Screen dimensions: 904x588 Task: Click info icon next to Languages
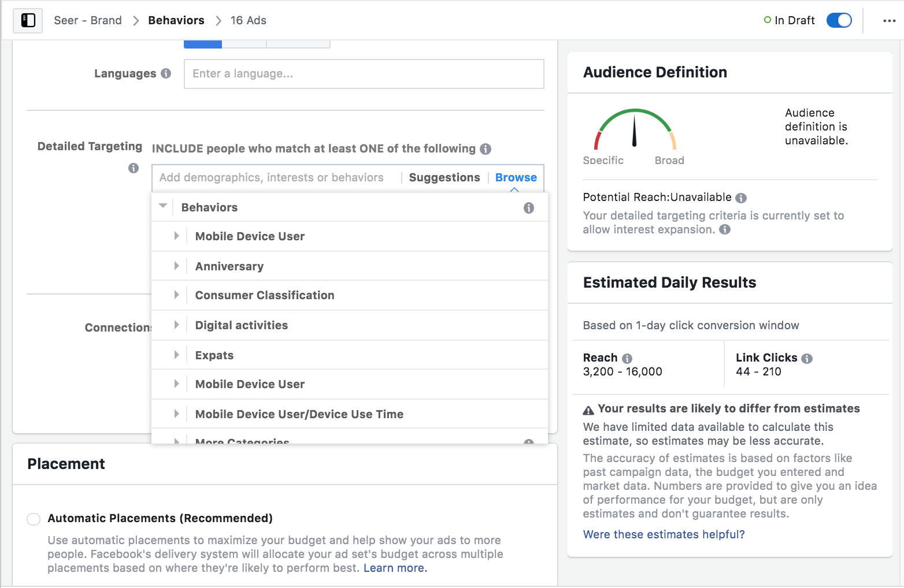pyautogui.click(x=166, y=73)
